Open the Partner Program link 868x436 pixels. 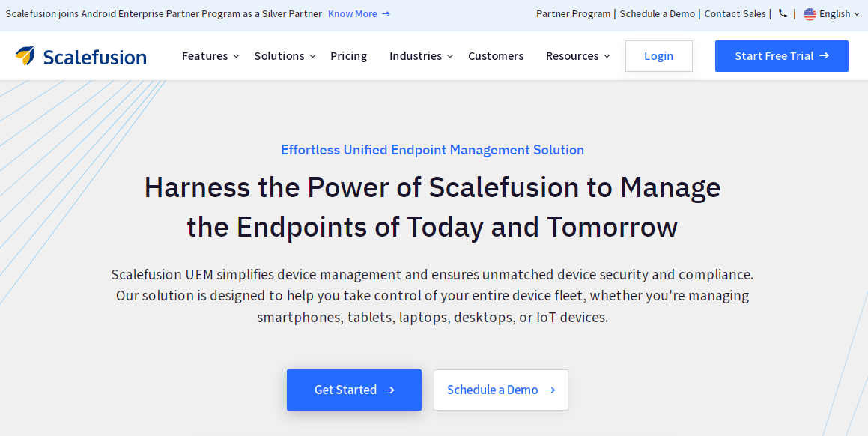point(574,13)
